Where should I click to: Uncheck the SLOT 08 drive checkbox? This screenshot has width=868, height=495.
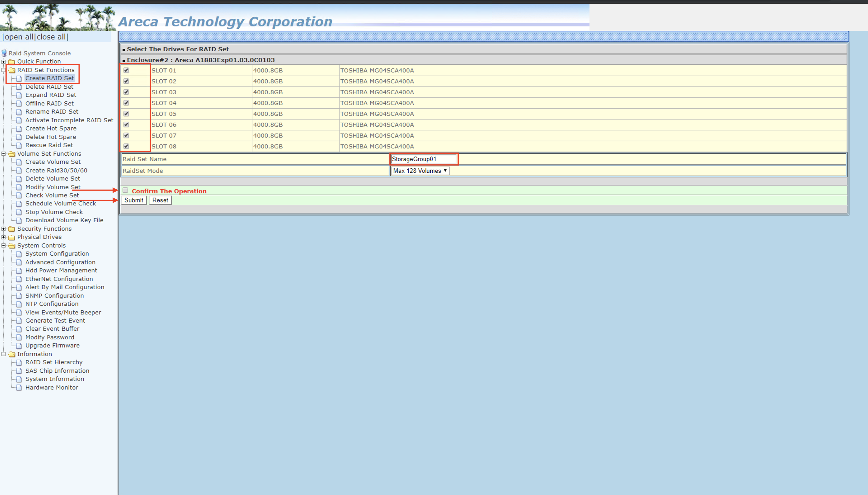tap(126, 147)
